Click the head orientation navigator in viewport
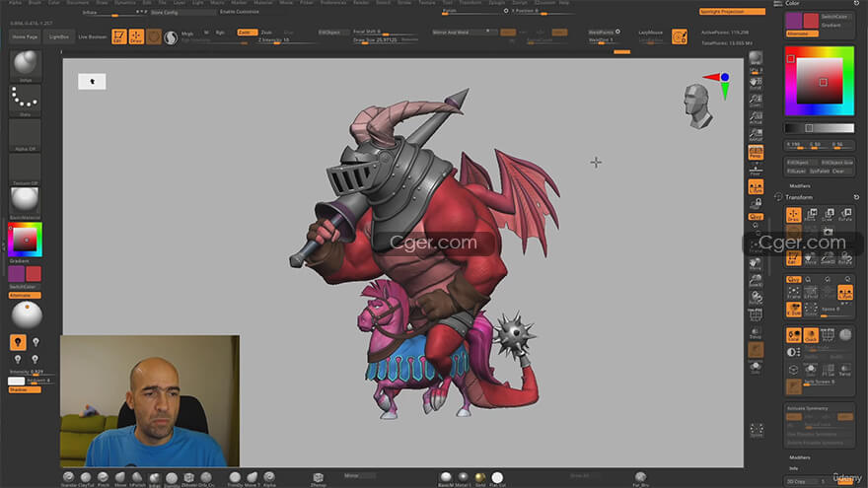Screen dimensions: 868x488 click(x=697, y=106)
